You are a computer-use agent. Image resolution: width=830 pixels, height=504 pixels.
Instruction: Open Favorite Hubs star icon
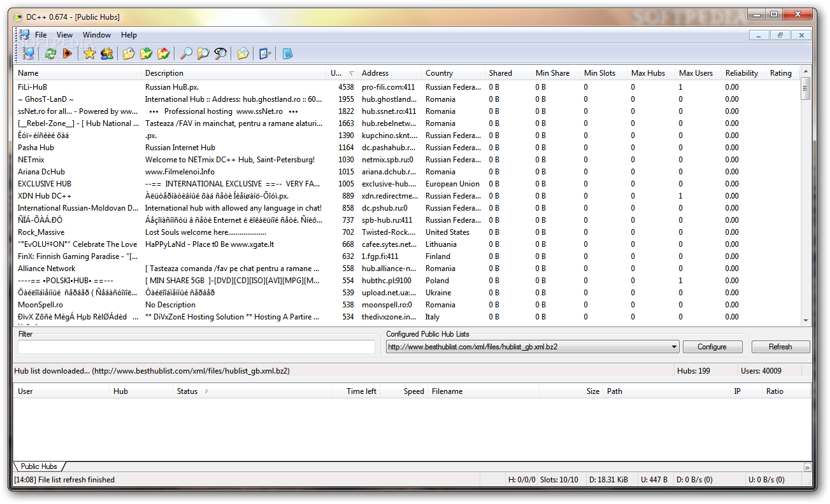point(90,53)
